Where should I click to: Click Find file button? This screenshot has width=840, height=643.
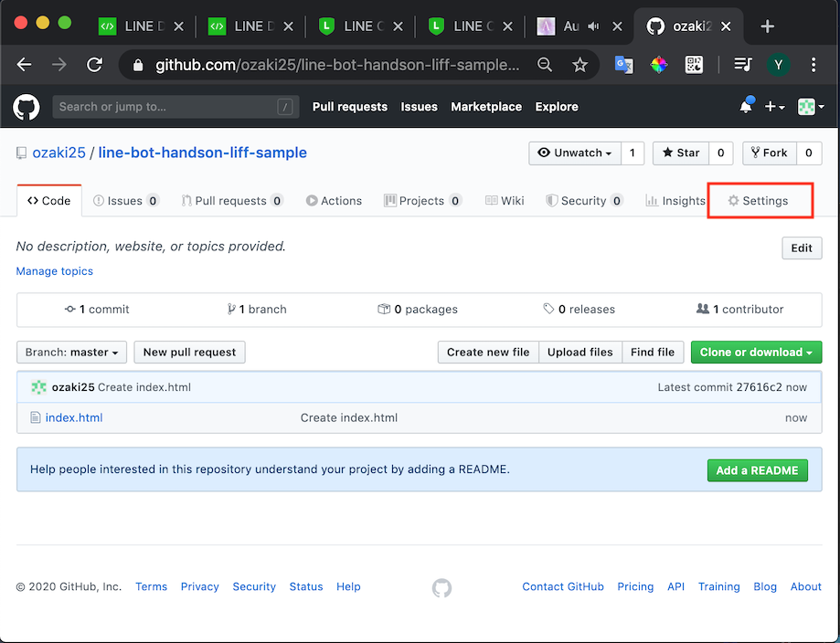(x=653, y=353)
